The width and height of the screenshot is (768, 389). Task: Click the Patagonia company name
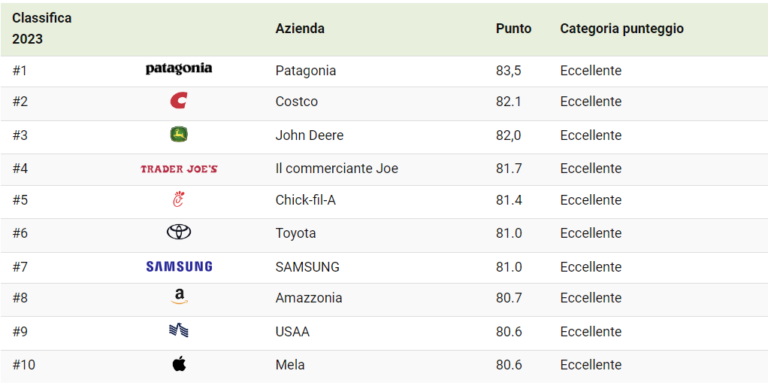[306, 71]
